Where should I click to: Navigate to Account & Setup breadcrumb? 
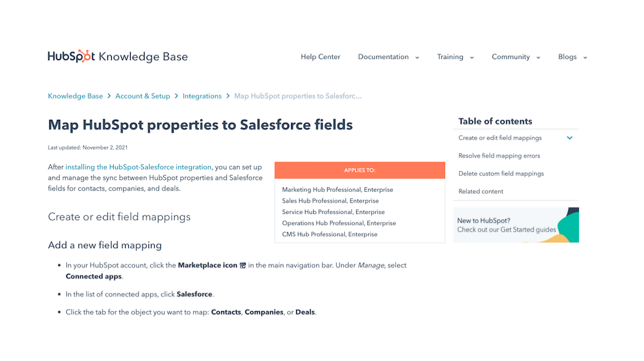(143, 96)
